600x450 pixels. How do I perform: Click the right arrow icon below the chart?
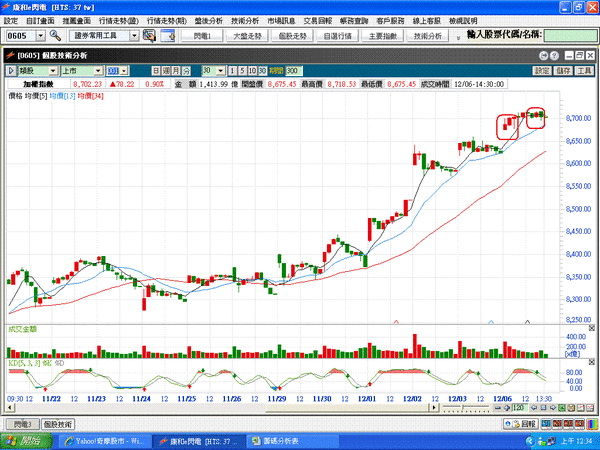[553, 408]
